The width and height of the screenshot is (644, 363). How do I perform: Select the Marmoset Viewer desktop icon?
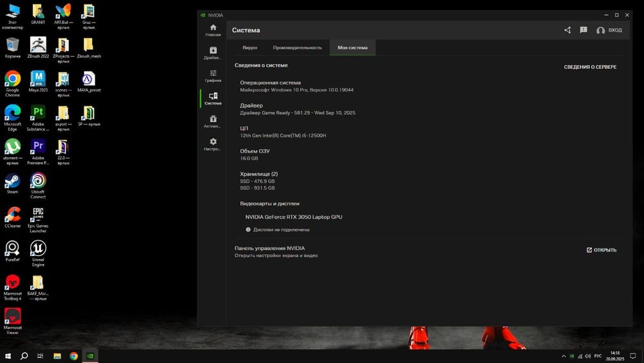(x=12, y=322)
